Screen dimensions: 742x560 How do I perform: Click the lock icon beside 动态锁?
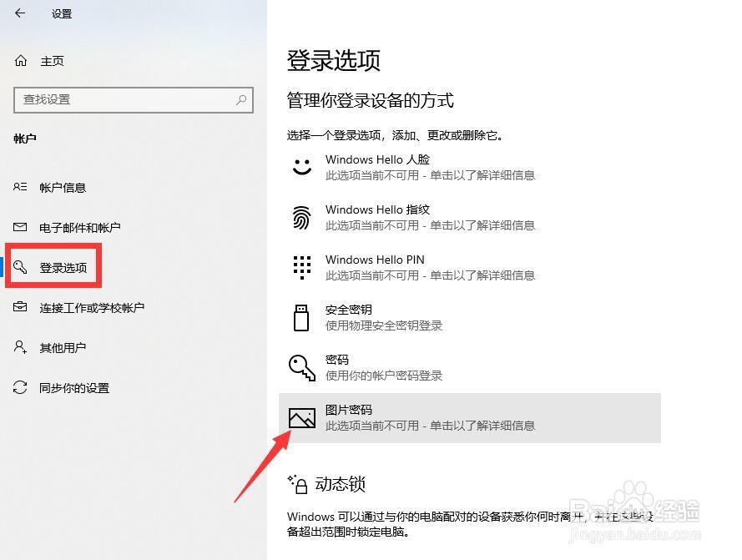[x=298, y=484]
